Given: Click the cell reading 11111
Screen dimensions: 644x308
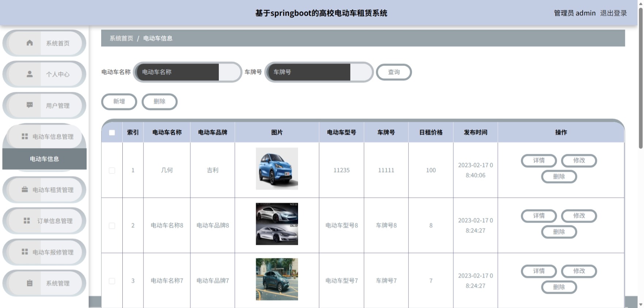Looking at the screenshot, I should click(x=386, y=170).
